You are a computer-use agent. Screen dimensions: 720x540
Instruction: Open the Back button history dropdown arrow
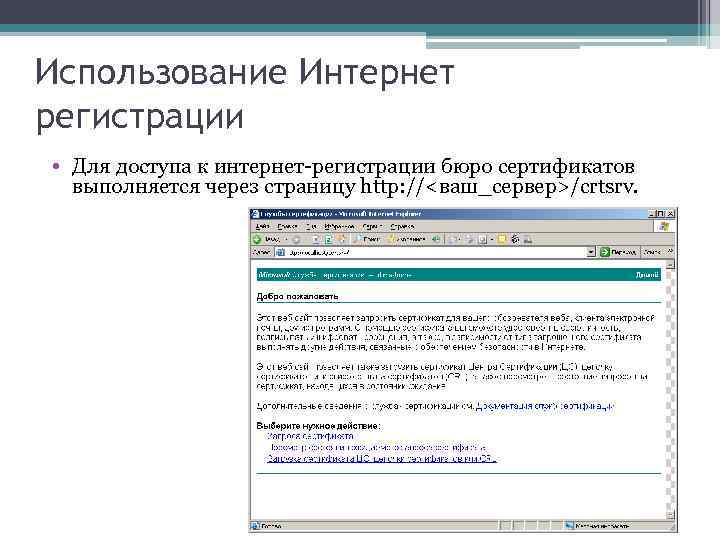coord(286,240)
